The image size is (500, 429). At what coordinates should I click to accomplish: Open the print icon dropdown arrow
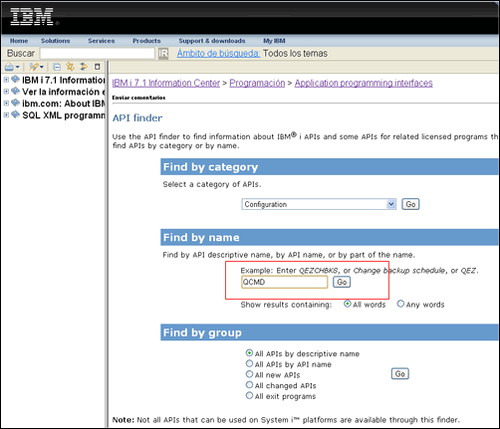(18, 67)
